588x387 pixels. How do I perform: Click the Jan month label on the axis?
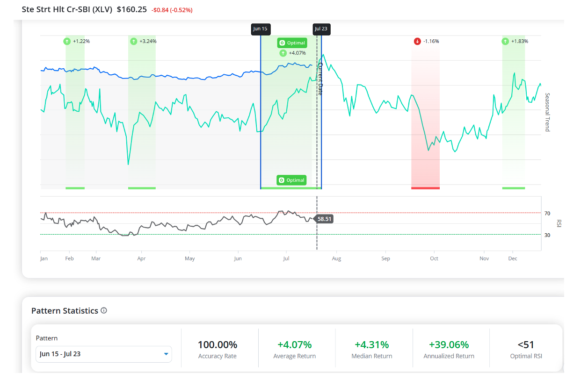[44, 258]
